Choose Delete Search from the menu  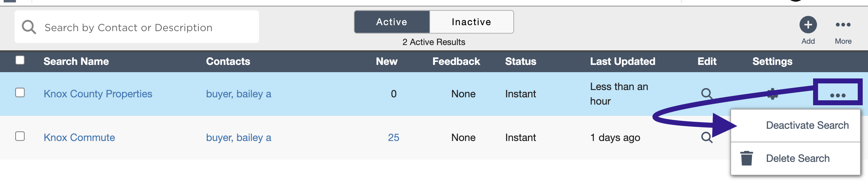[797, 158]
